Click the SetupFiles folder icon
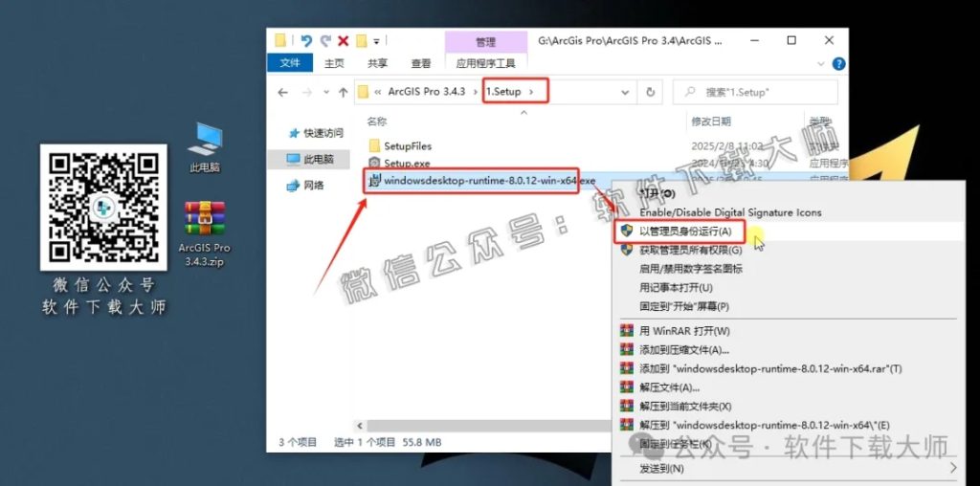 coord(374,146)
